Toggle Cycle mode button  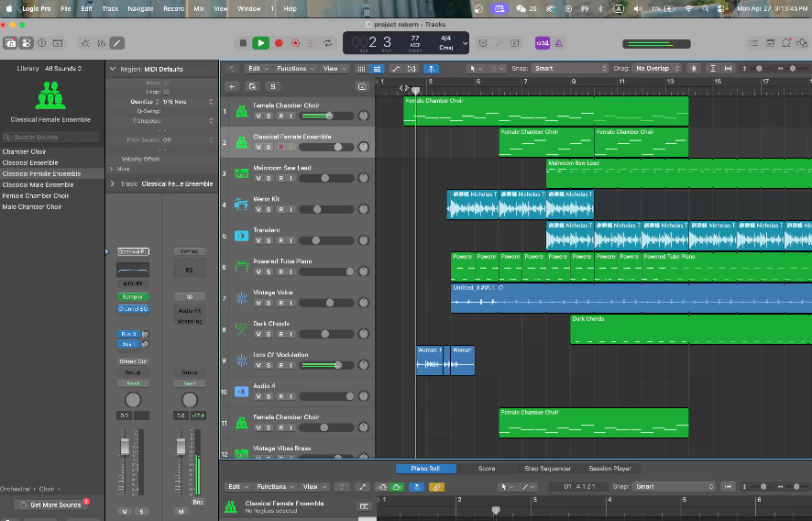pyautogui.click(x=328, y=43)
